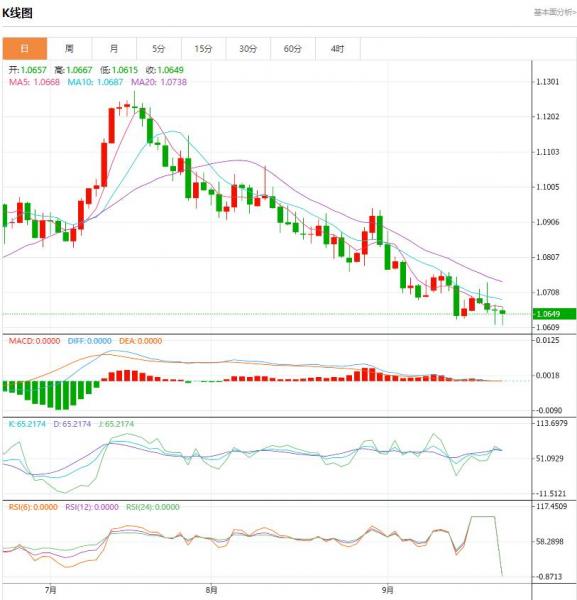Open the 30分 interval tab

(x=248, y=49)
